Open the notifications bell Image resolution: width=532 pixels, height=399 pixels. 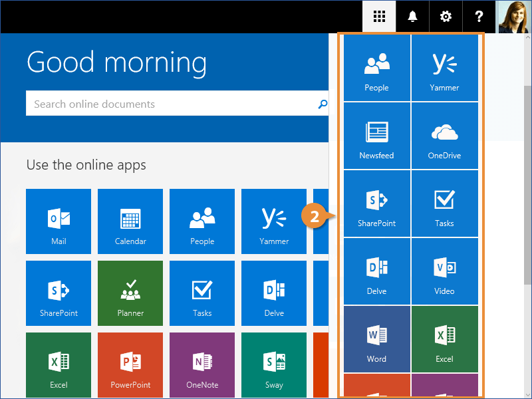pos(413,17)
